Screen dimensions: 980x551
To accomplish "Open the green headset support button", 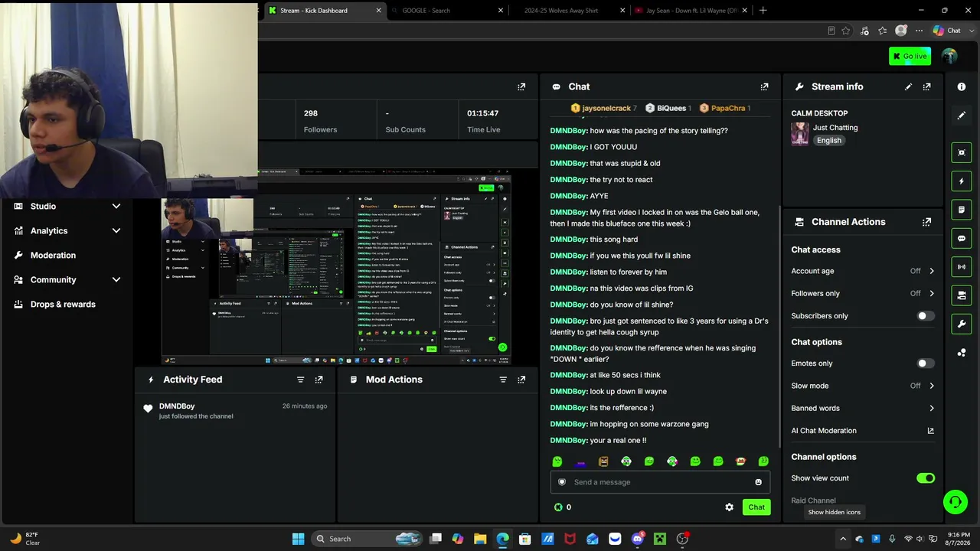I will (955, 502).
